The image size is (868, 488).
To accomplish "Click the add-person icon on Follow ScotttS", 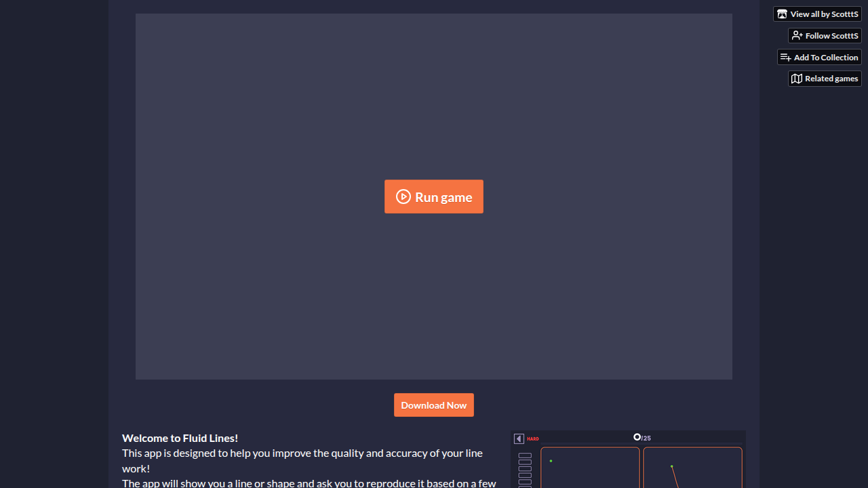I will [x=797, y=36].
